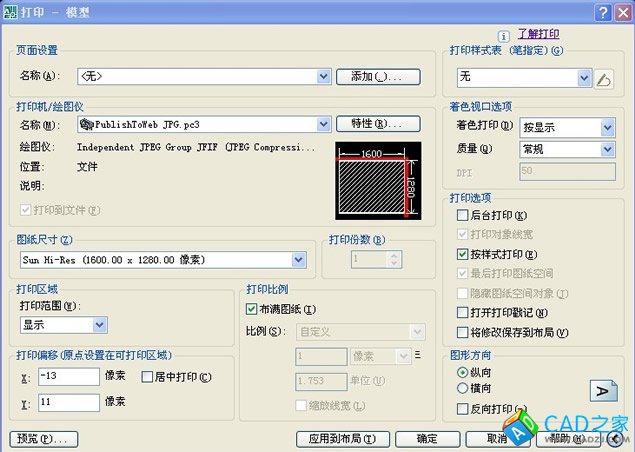This screenshot has height=452, width=635.
Task: Close the print dialog window
Action: click(x=622, y=12)
